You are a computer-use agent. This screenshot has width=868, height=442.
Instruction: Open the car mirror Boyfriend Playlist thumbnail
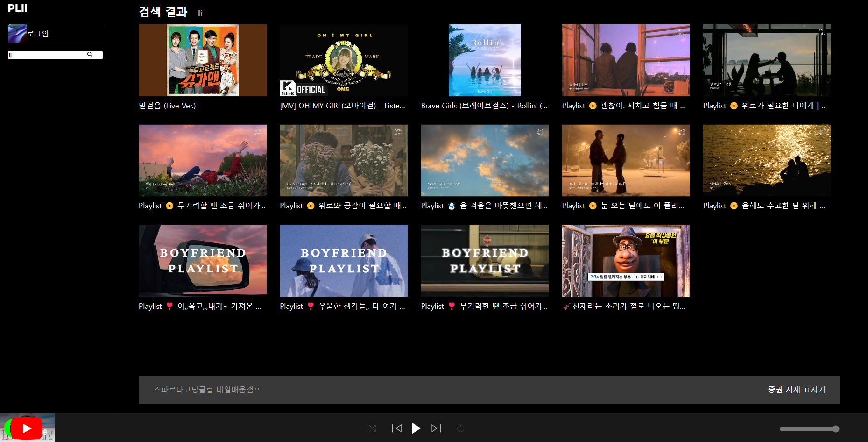203,261
